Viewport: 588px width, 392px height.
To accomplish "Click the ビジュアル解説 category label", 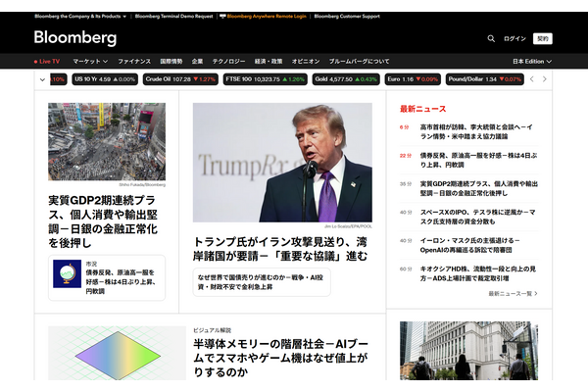I will tap(213, 330).
